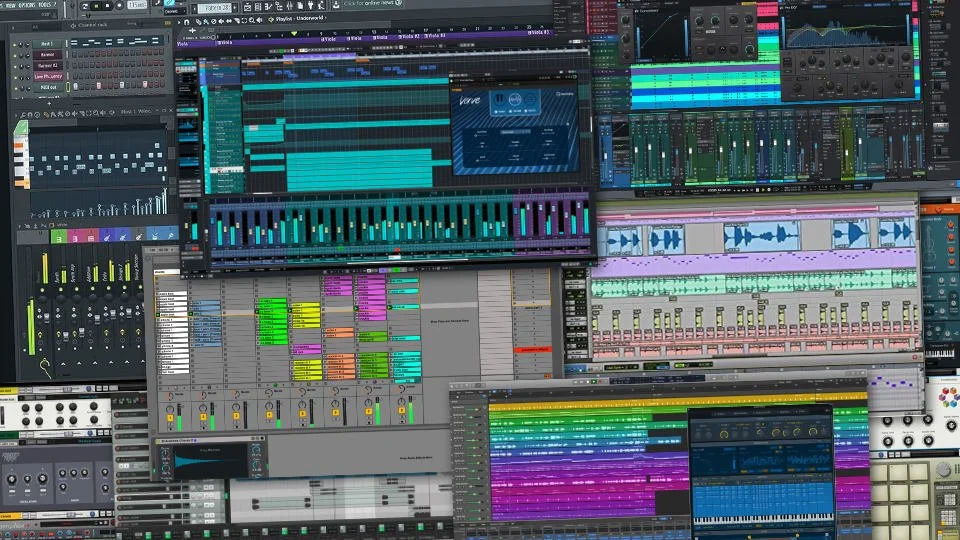The image size is (960, 540).
Task: Click the Viola #2 playlist marker
Action: (x=409, y=36)
